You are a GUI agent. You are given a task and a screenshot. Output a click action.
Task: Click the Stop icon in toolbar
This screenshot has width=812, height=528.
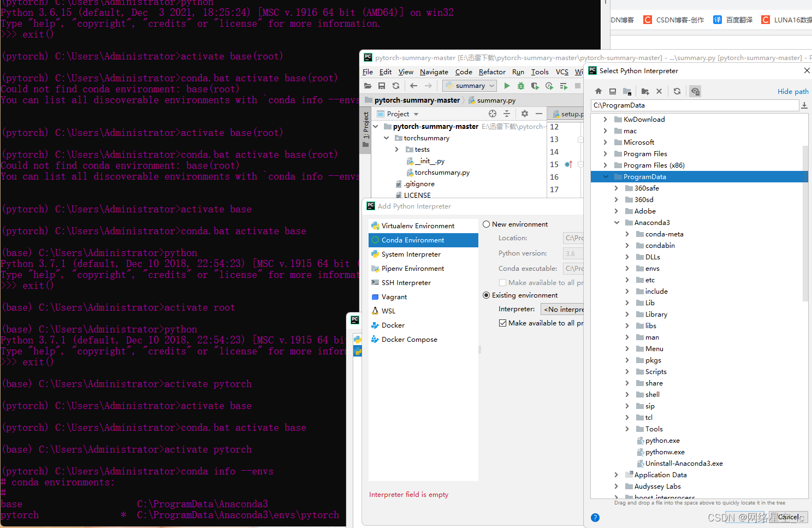tap(578, 86)
